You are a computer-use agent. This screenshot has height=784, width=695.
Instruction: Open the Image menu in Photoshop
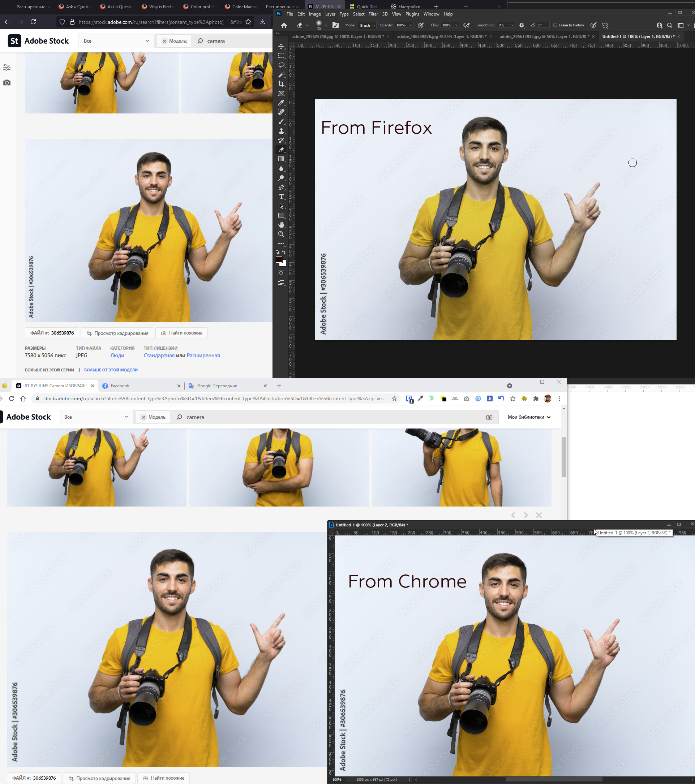point(315,14)
